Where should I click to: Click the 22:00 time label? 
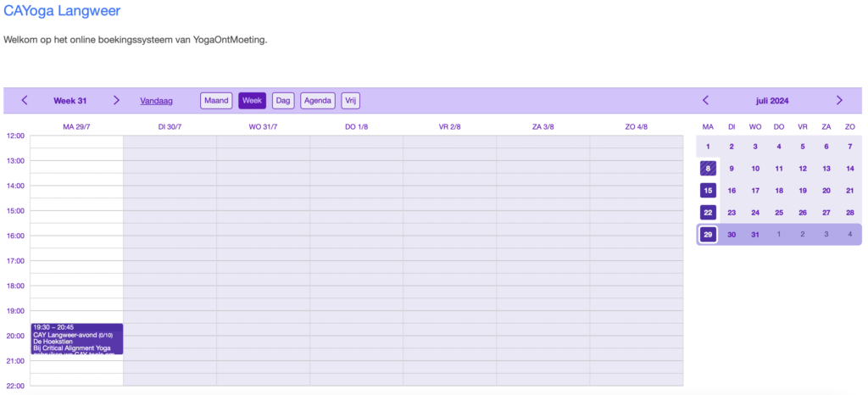coord(15,386)
